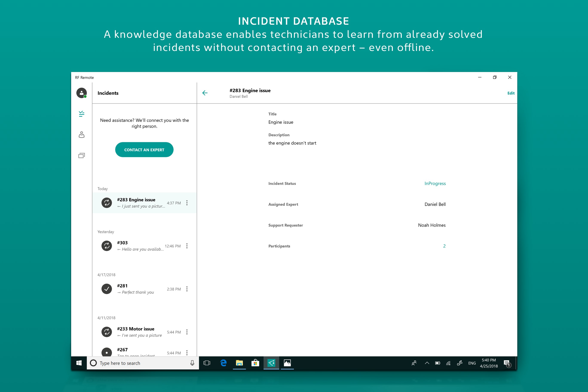Open RF Remote app icon in taskbar

(x=271, y=363)
